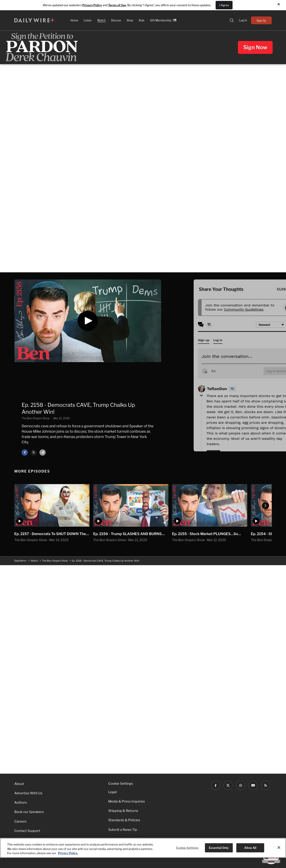Open the Authors footer link
Viewport: 286px width, 868px height.
pos(20,803)
